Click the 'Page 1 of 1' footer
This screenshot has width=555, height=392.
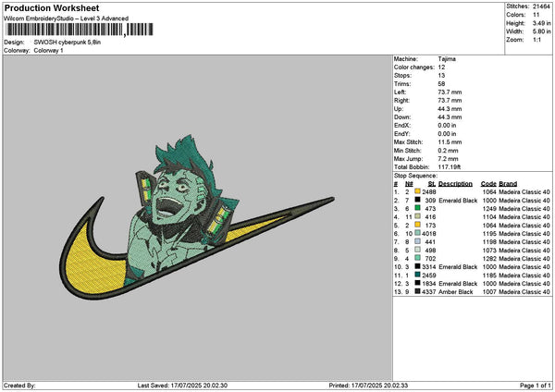point(536,386)
